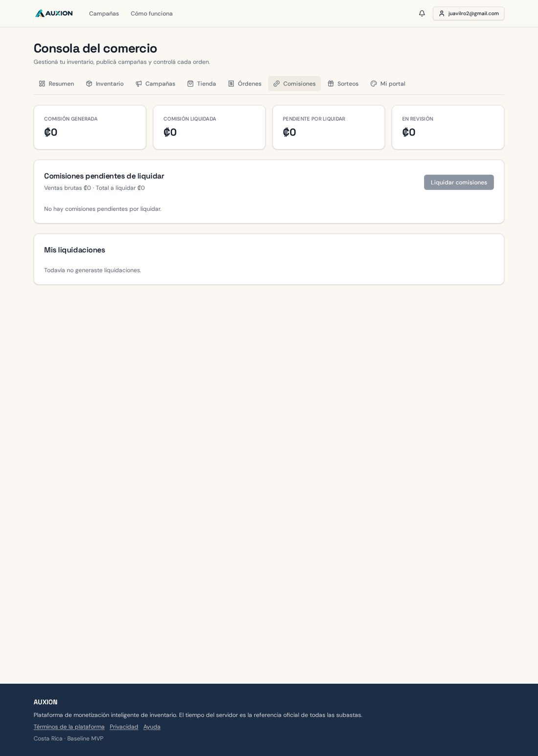
Task: Select the Inventario box icon
Action: (x=89, y=84)
